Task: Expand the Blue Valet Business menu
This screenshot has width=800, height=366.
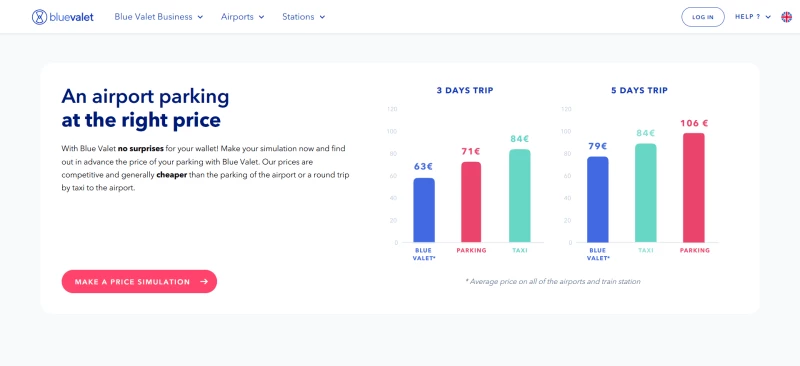Action: pos(159,17)
